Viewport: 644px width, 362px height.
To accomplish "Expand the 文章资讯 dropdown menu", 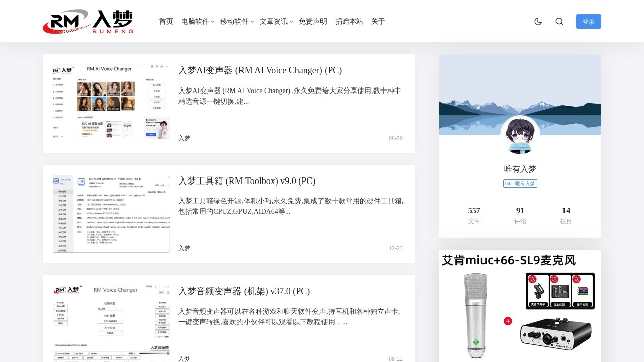I will click(273, 21).
